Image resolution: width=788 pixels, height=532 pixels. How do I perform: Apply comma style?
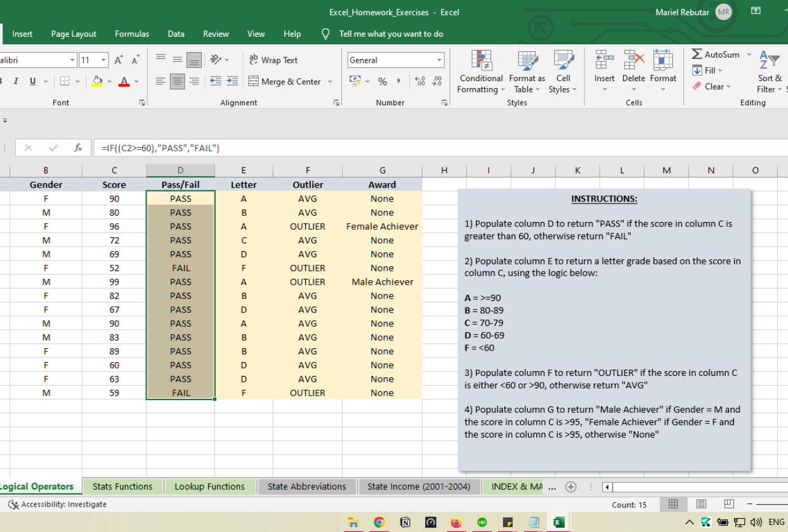coord(398,81)
